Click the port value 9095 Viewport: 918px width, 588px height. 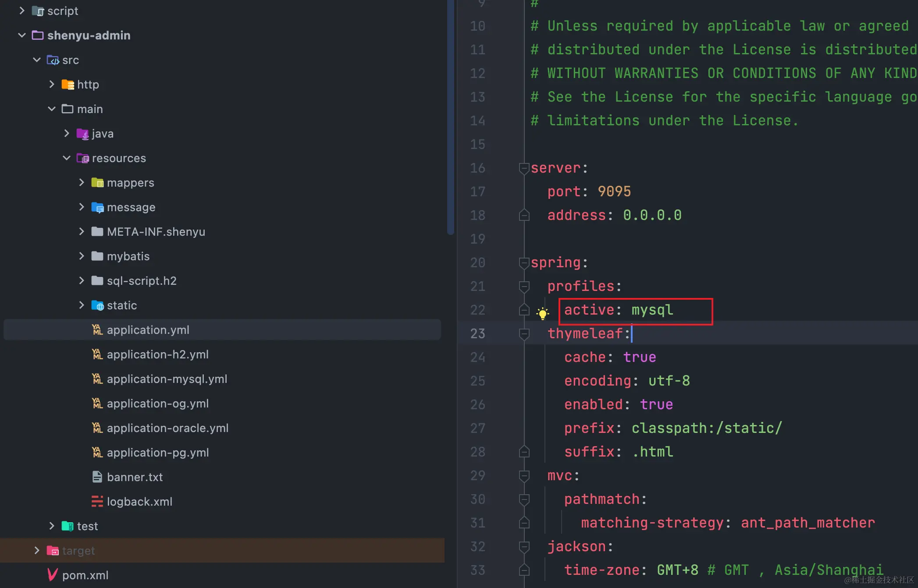tap(614, 191)
